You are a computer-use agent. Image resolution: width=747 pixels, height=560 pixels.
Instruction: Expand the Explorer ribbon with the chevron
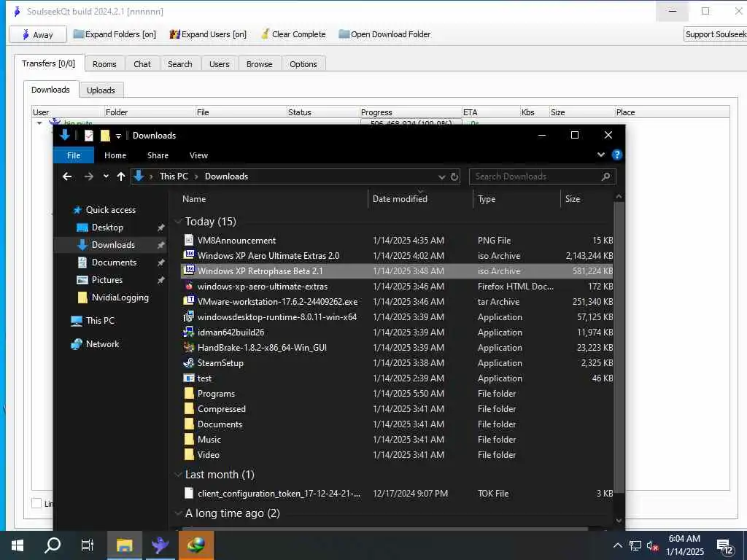(x=601, y=155)
